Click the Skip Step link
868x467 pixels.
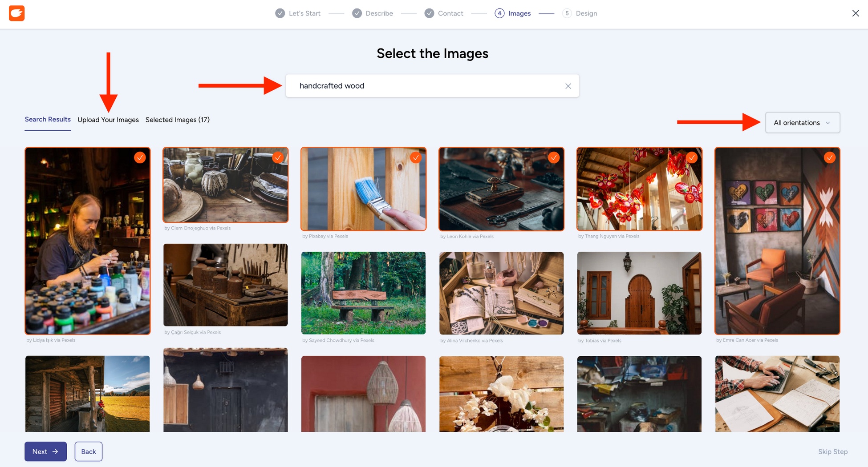pos(833,451)
